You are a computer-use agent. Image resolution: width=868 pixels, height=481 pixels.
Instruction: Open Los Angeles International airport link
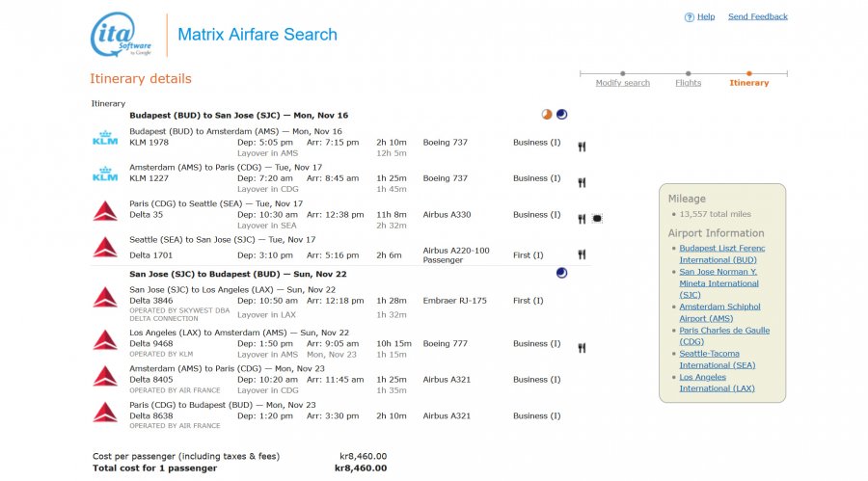tap(717, 383)
